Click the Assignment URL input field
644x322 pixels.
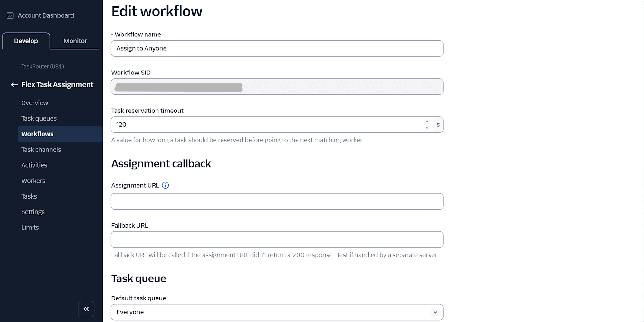point(277,201)
